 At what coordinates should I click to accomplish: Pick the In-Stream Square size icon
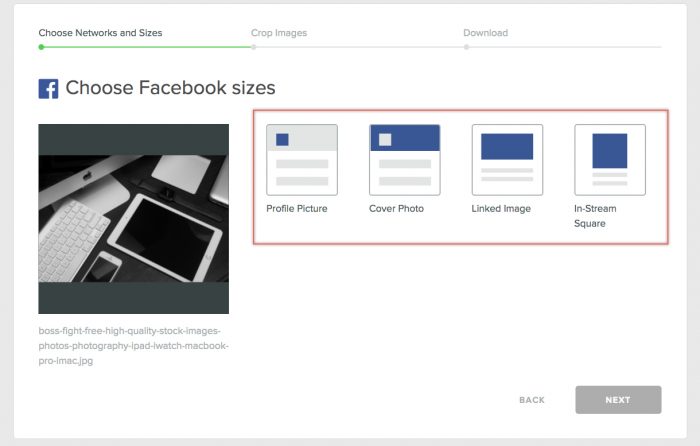coord(610,159)
